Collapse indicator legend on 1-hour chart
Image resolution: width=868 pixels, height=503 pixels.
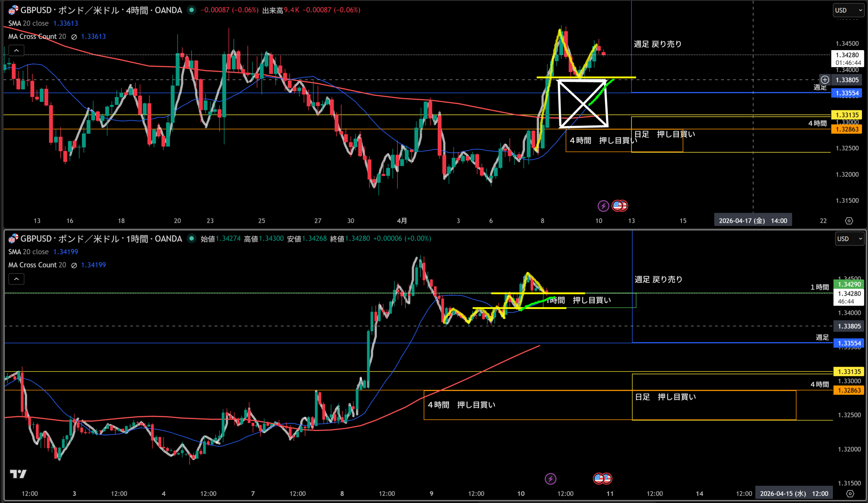pos(16,279)
